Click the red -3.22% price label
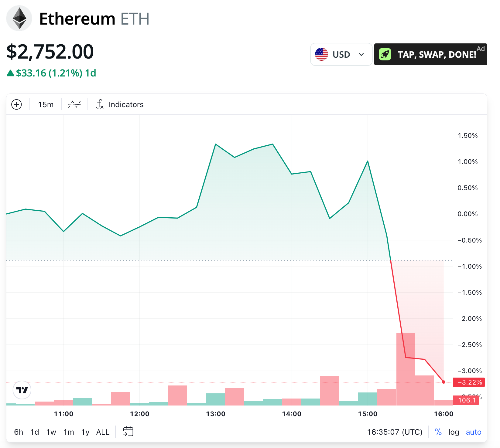Screen dimensions: 500x448 point(469,382)
